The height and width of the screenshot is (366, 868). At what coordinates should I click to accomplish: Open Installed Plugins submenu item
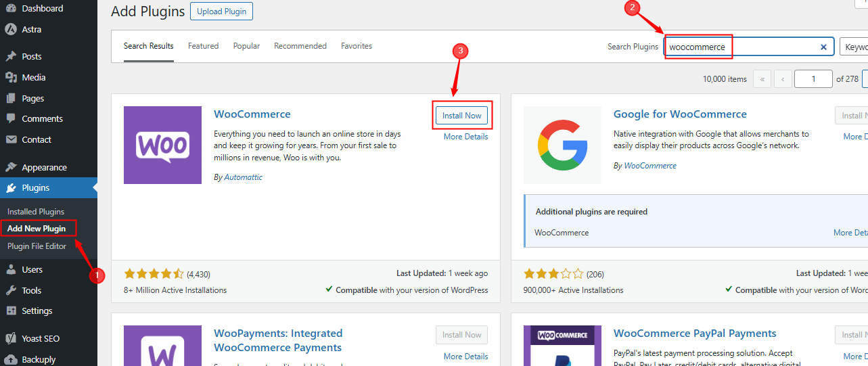pyautogui.click(x=36, y=212)
